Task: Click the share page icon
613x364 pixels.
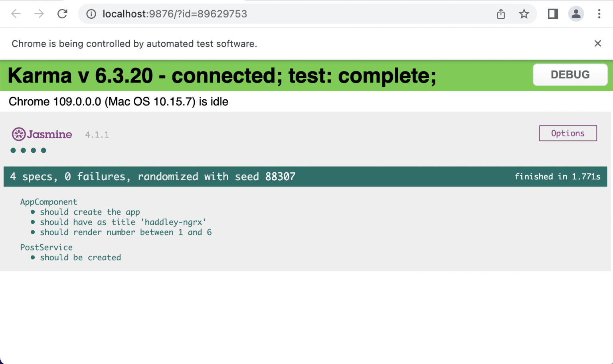Action: tap(501, 14)
